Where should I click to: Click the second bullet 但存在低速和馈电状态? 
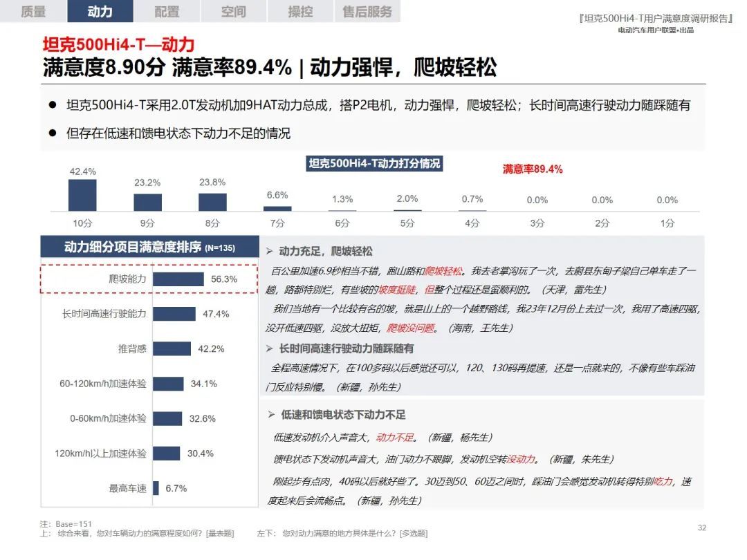pos(178,133)
